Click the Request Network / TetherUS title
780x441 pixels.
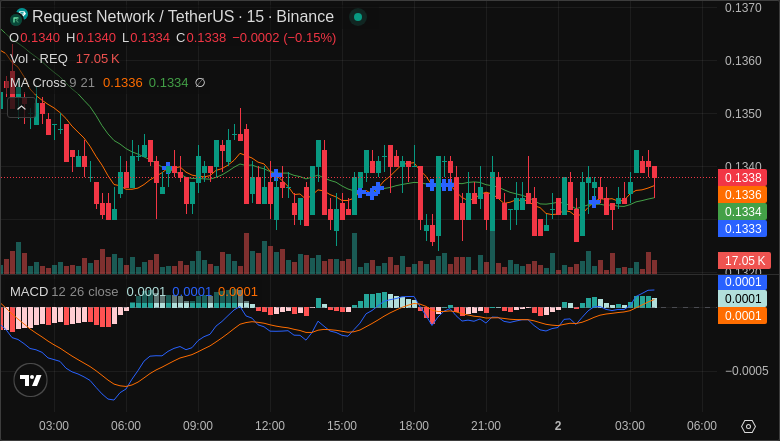183,16
